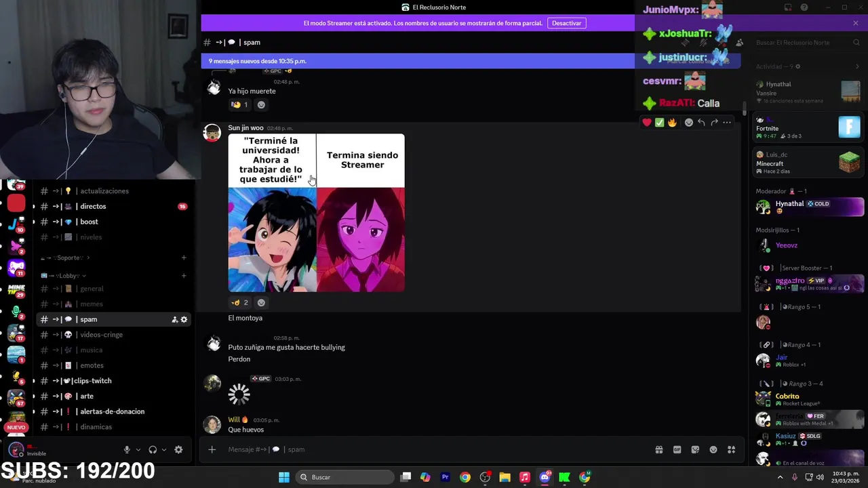This screenshot has height=488, width=868.
Task: Open server icon with 11 badge
Action: click(x=16, y=268)
